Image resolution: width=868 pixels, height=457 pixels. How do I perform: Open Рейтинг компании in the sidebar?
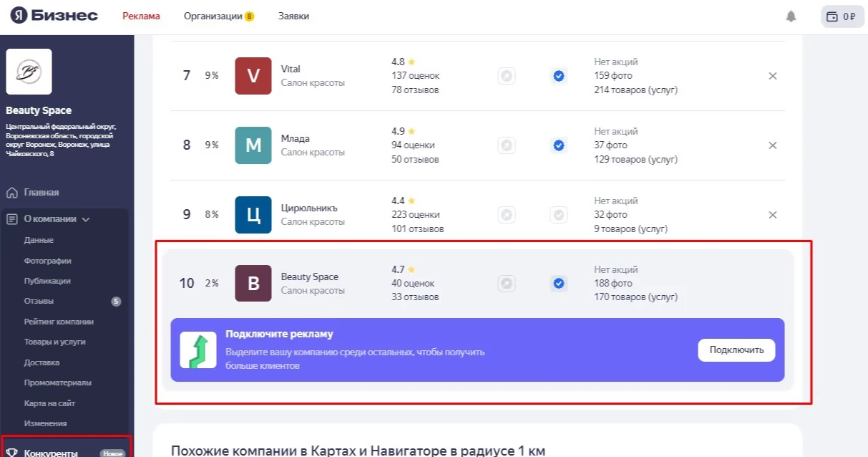[x=59, y=322]
